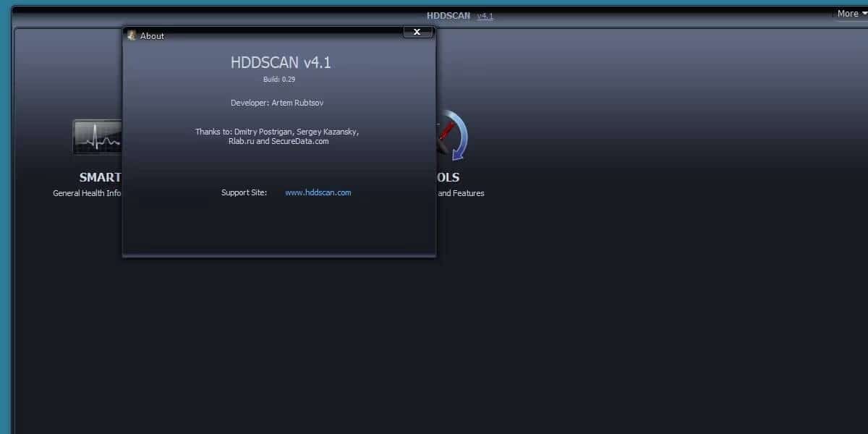This screenshot has height=434, width=868.
Task: Click the SMART activity-graph thumbnail
Action: (x=97, y=136)
